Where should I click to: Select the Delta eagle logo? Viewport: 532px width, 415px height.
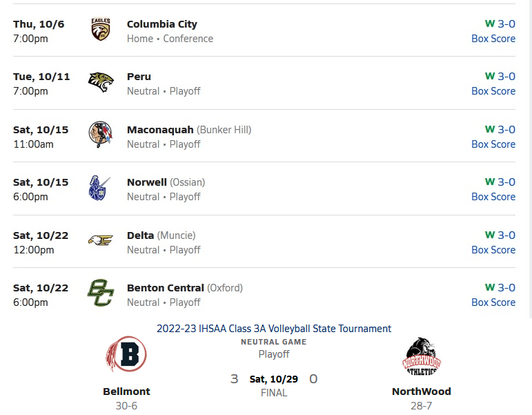pyautogui.click(x=101, y=241)
